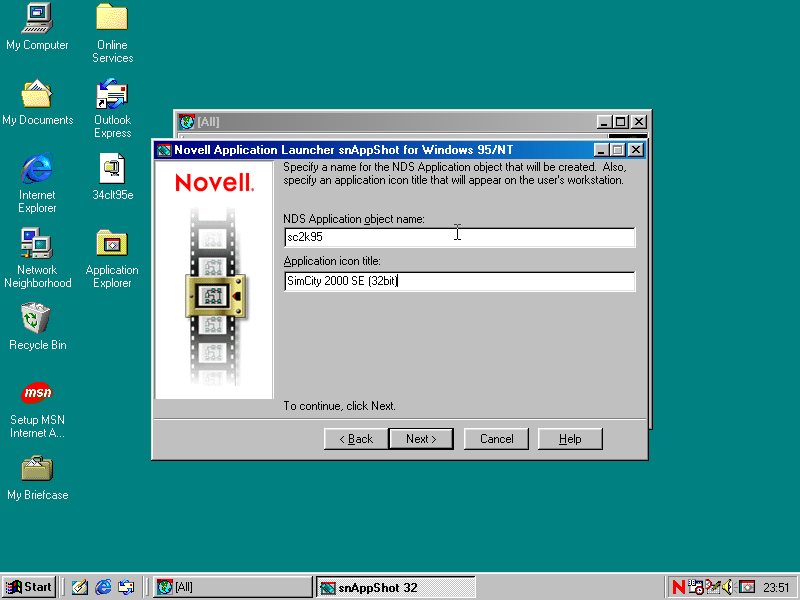
Task: Minimize the snAppShot wizard window
Action: (x=601, y=150)
